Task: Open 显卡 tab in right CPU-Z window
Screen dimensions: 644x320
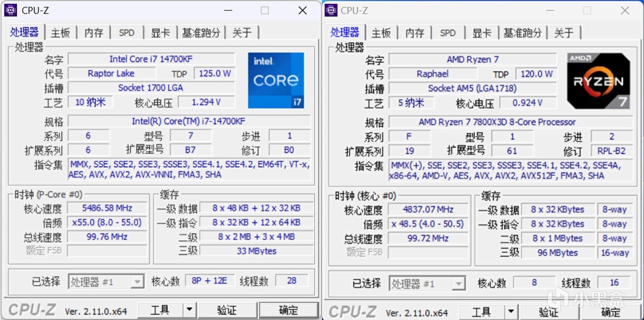Action: (481, 33)
